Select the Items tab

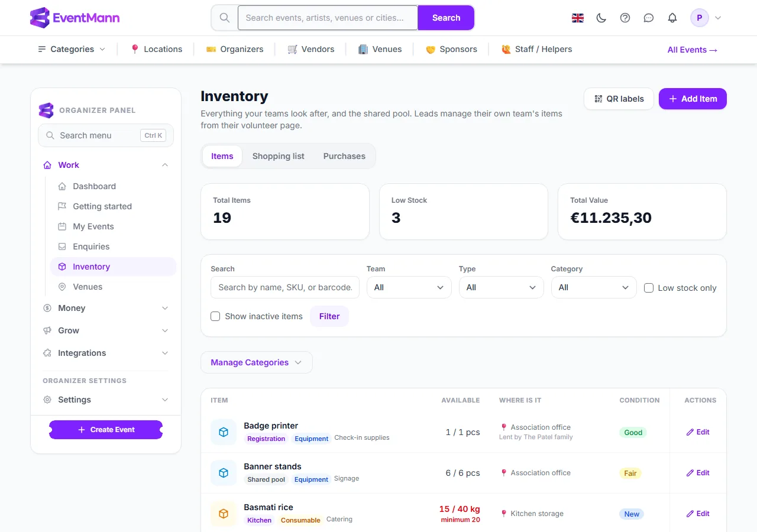coord(222,156)
